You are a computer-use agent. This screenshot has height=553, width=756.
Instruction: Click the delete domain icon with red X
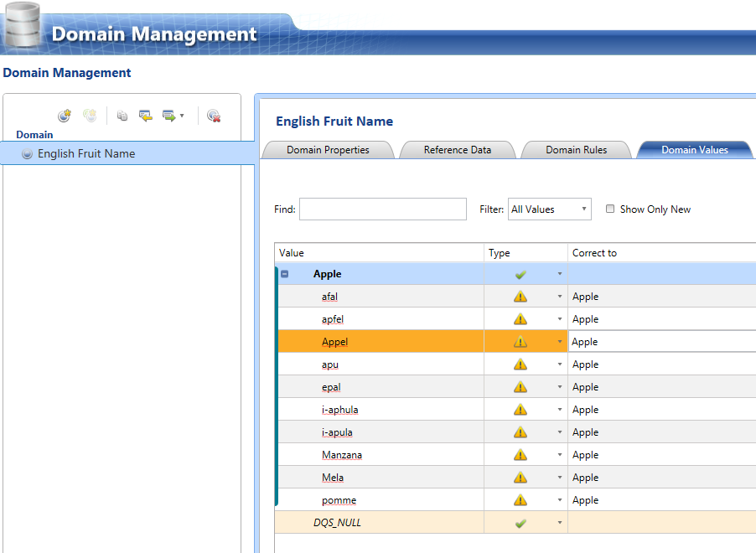[214, 116]
